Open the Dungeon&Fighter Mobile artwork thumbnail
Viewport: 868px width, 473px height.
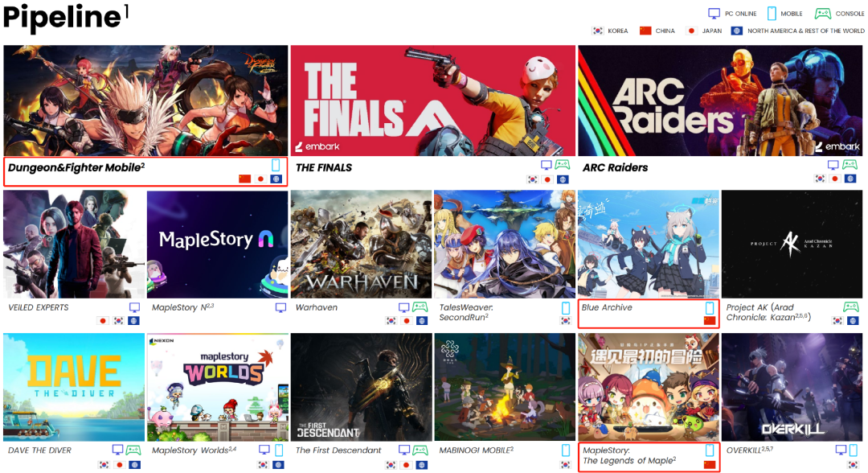145,101
